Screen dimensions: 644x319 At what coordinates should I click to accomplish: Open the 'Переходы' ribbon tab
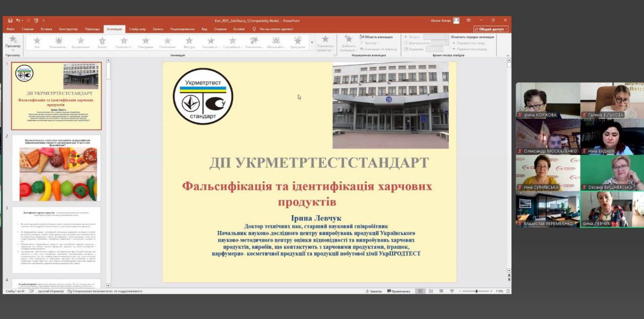(x=92, y=29)
